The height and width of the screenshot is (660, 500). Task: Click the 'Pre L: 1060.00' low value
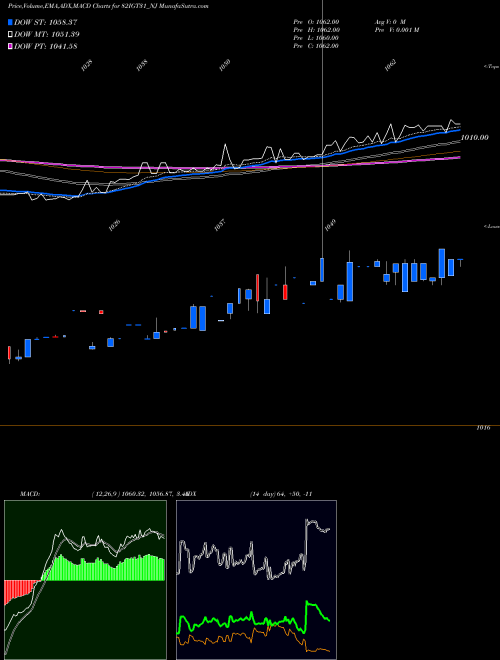click(x=316, y=38)
